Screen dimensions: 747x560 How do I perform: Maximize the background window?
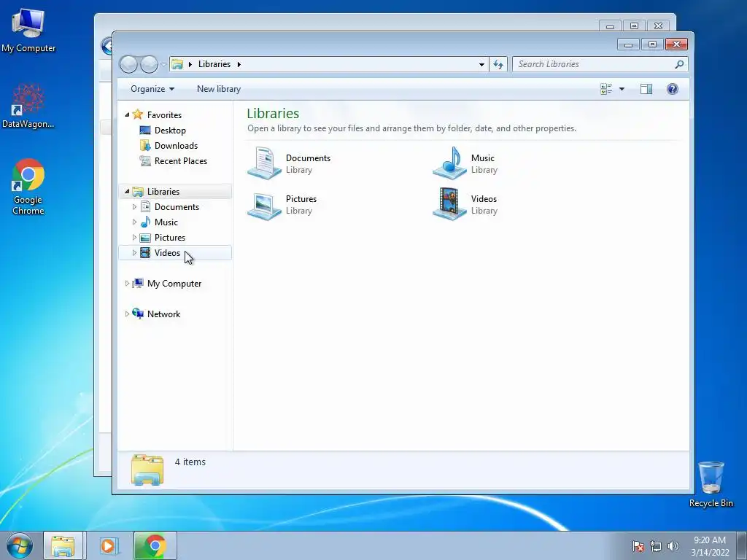(x=634, y=26)
